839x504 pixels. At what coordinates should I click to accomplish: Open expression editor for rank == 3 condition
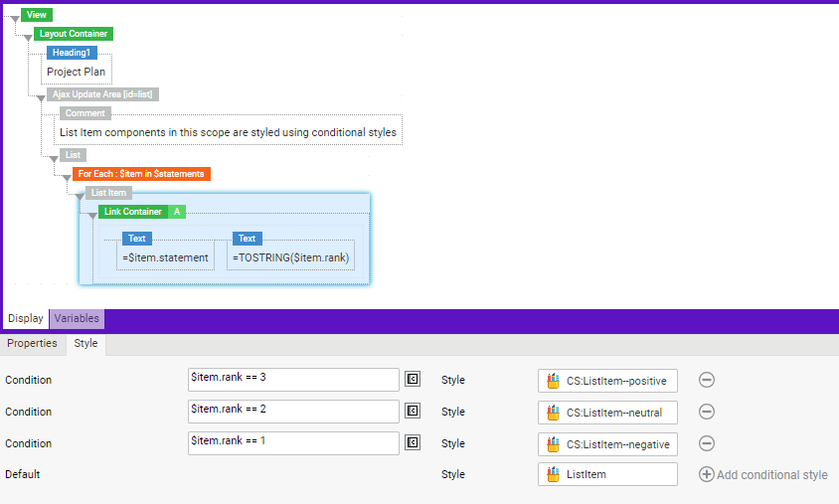point(413,380)
